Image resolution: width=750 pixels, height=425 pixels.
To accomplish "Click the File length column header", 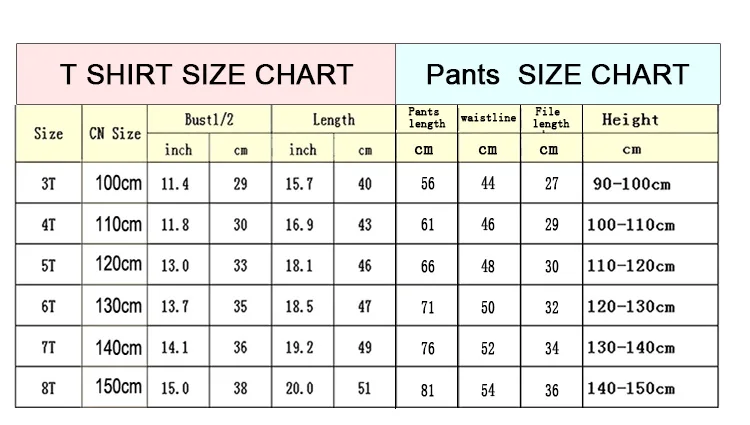I will coord(551,118).
